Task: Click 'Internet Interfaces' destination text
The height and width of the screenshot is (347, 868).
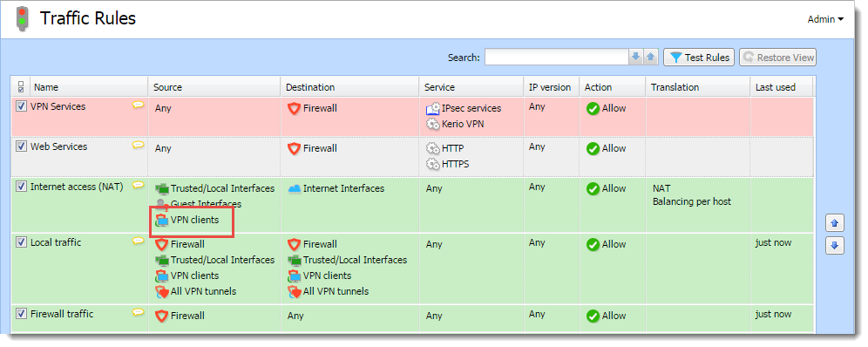Action: click(x=344, y=188)
